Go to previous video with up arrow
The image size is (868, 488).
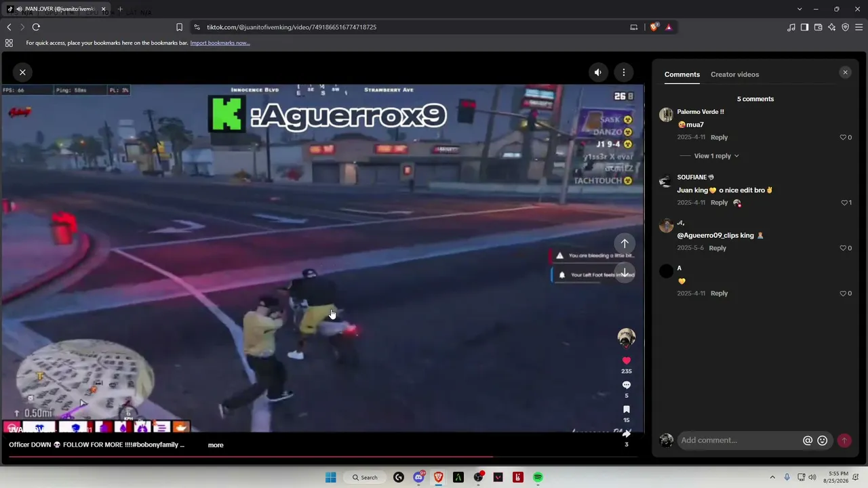(625, 243)
